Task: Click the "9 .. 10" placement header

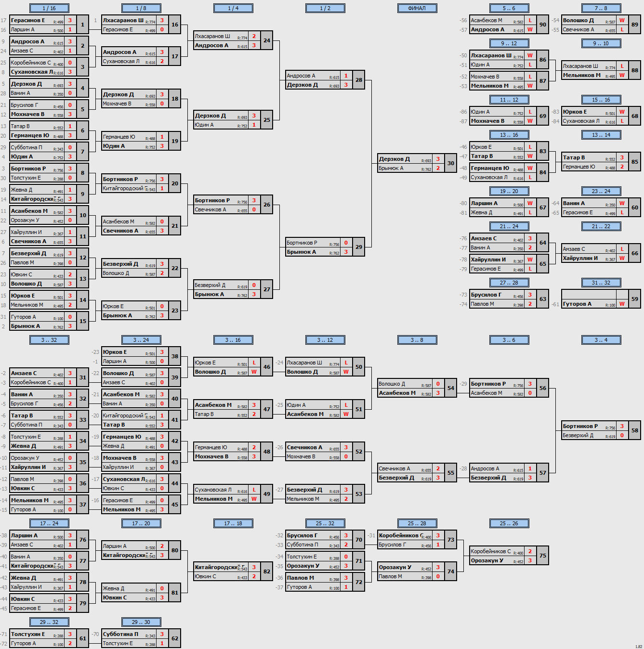Action: pyautogui.click(x=601, y=43)
